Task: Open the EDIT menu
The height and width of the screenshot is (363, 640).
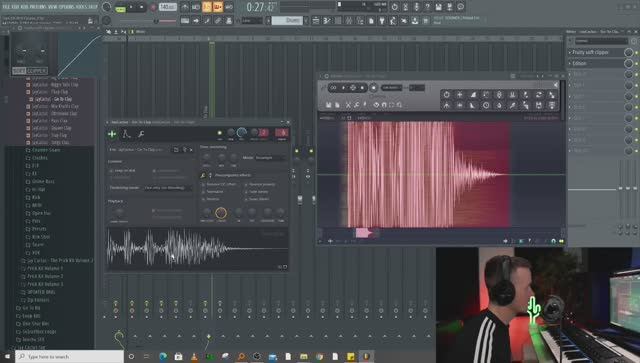Action: tap(16, 7)
